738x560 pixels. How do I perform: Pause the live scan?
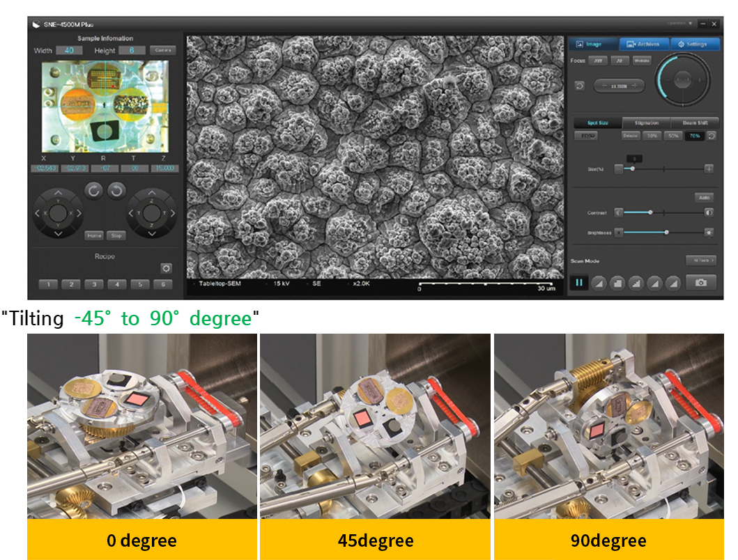click(579, 282)
